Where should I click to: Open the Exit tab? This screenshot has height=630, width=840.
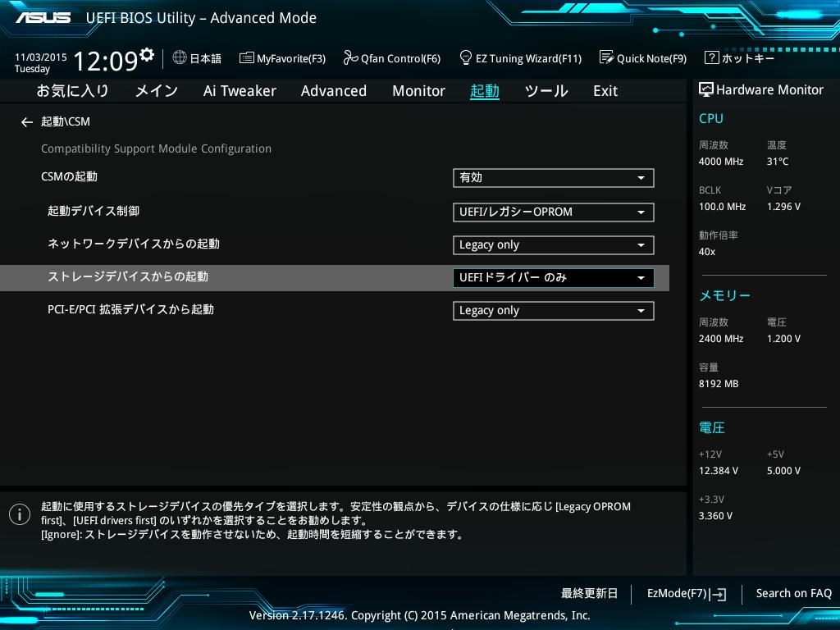605,91
